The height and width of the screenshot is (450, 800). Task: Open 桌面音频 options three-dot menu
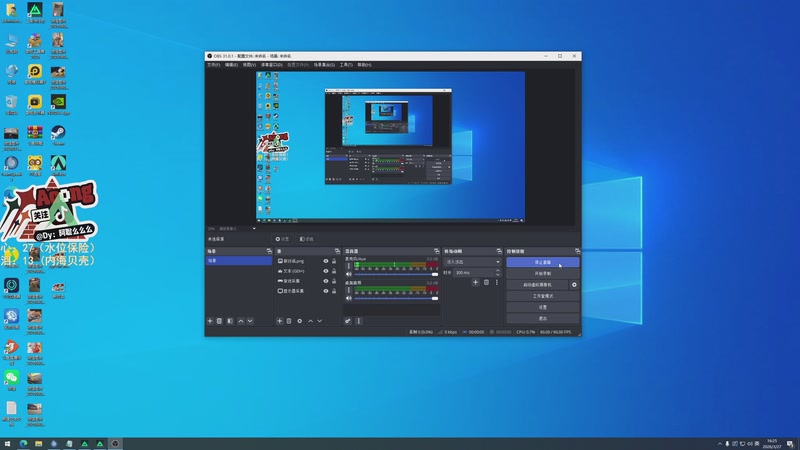(349, 290)
